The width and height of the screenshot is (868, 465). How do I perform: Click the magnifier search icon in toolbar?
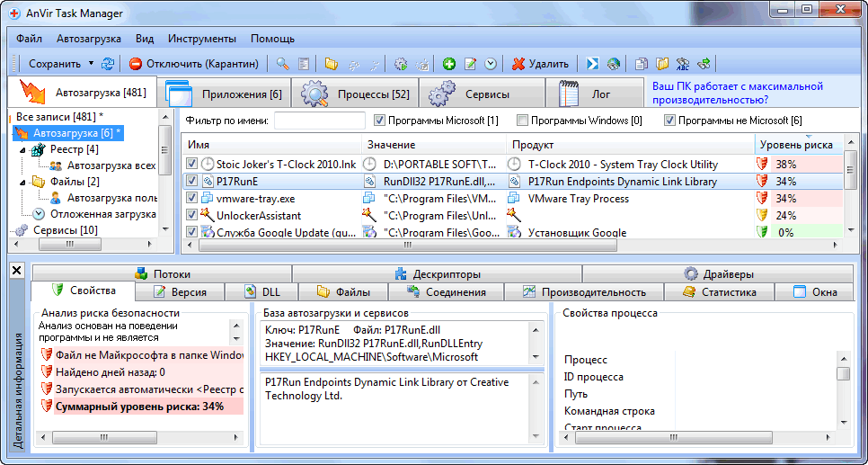[x=282, y=64]
